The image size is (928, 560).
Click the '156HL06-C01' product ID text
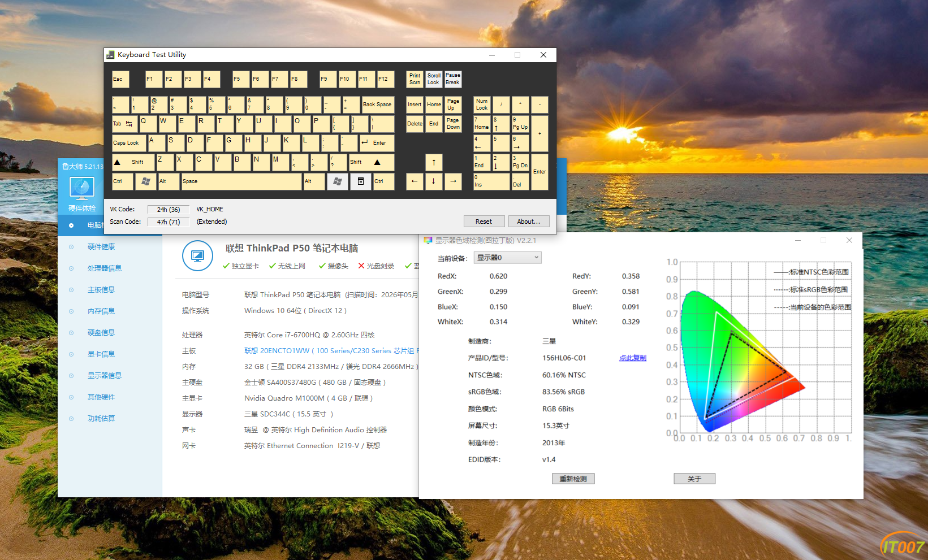point(564,358)
